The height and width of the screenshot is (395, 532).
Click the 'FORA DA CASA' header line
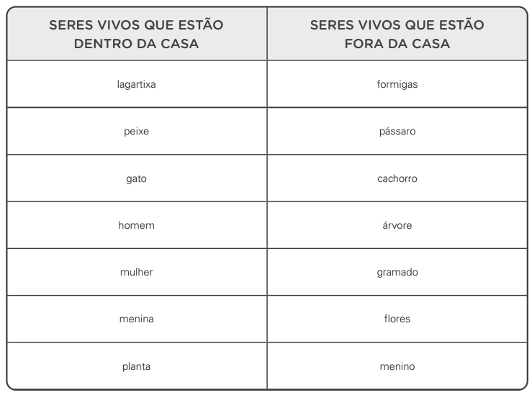(397, 44)
